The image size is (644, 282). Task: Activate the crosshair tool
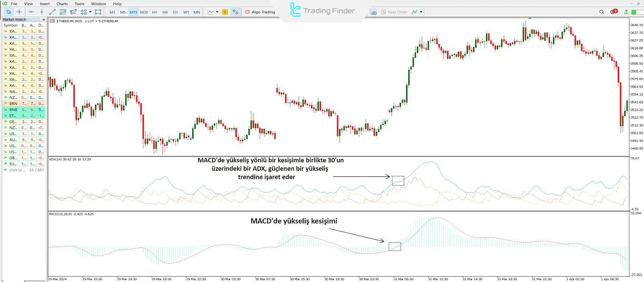click(19, 12)
